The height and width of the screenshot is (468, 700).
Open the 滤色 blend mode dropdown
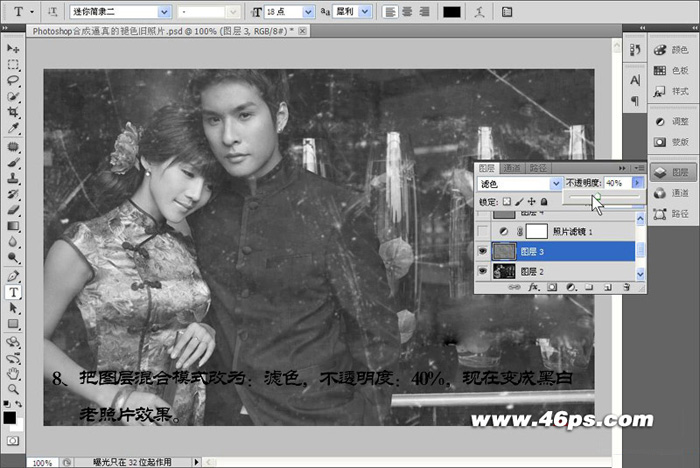(x=556, y=184)
